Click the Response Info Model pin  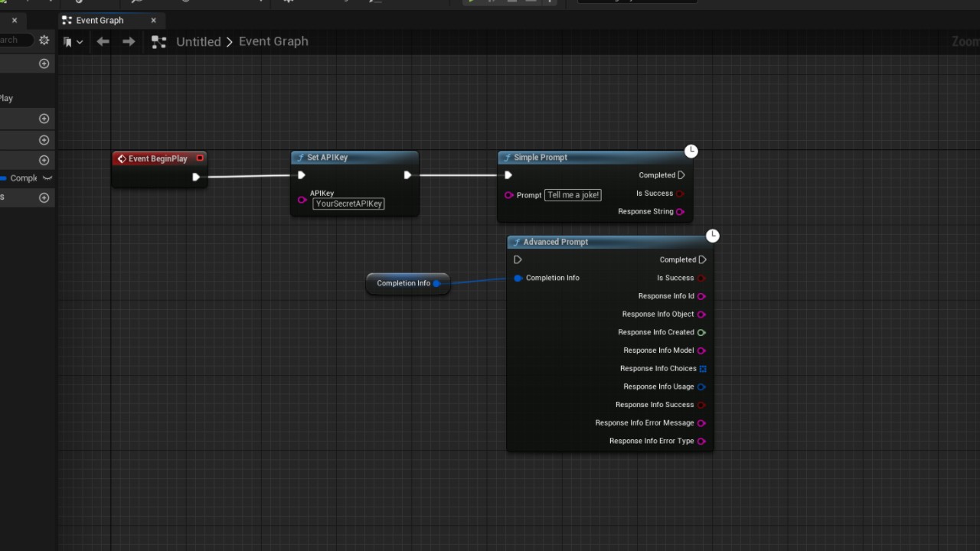coord(701,350)
